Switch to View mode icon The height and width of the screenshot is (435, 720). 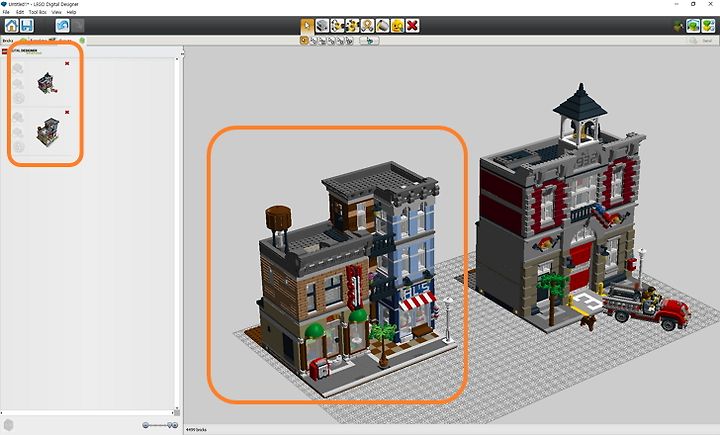(693, 26)
